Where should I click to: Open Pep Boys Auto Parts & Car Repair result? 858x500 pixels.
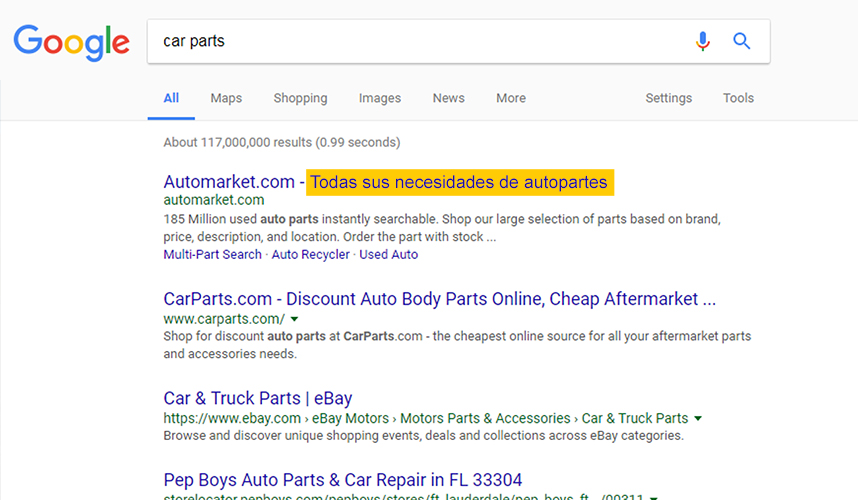point(343,480)
